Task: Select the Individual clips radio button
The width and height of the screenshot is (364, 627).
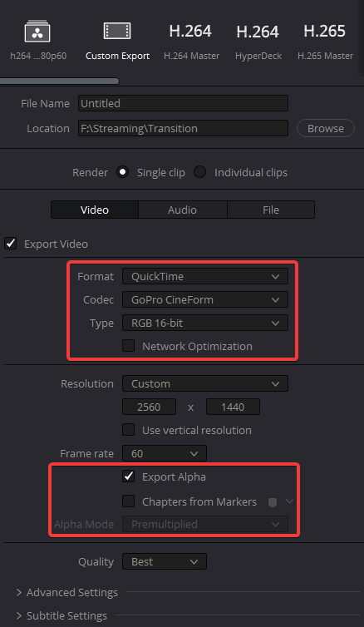Action: pos(199,172)
